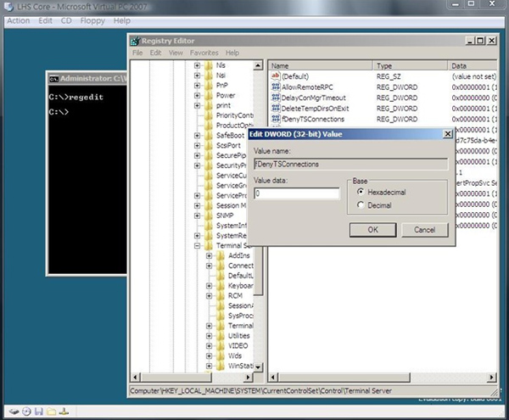Click the Registry Editor title bar icon
Viewport: 509px width, 420px height.
(x=136, y=41)
